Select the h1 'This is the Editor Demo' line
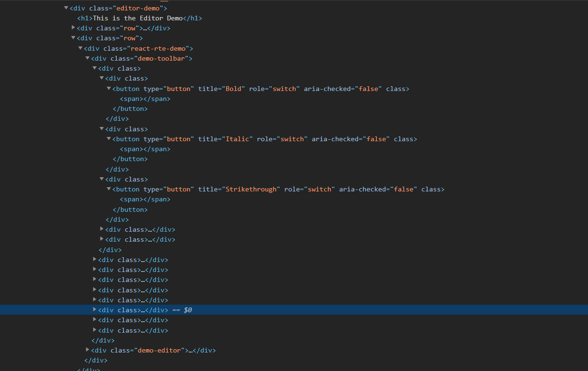The height and width of the screenshot is (371, 588). 140,18
